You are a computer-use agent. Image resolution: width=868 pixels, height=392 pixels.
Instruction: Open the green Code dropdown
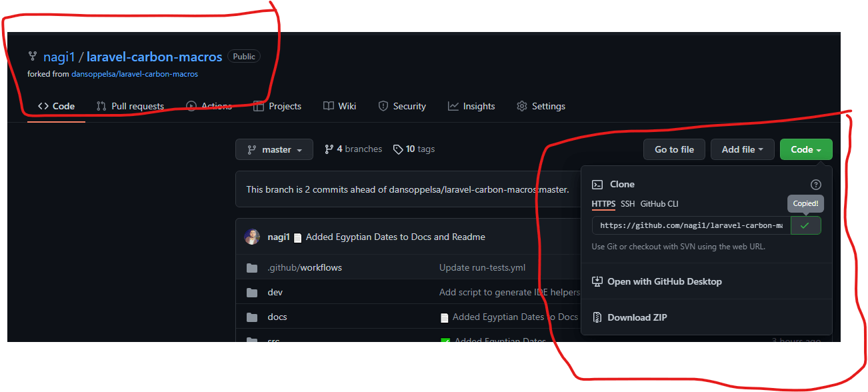tap(806, 149)
